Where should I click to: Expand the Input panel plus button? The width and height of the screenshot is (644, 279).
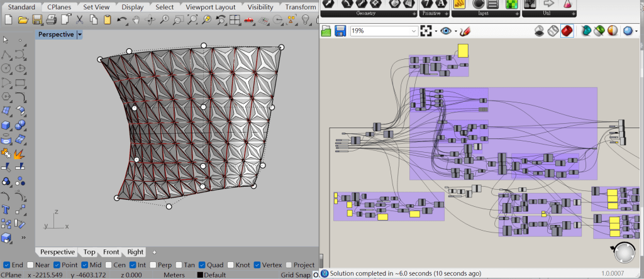pyautogui.click(x=518, y=14)
